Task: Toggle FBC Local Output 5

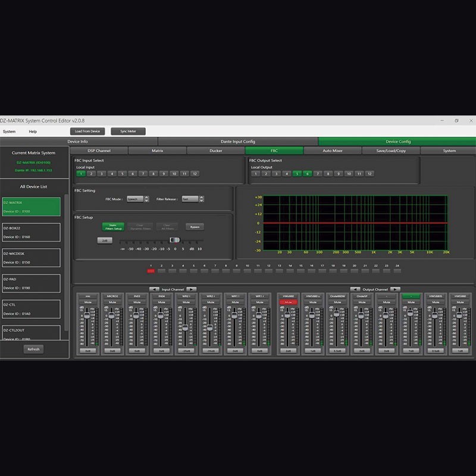Action: pyautogui.click(x=297, y=174)
